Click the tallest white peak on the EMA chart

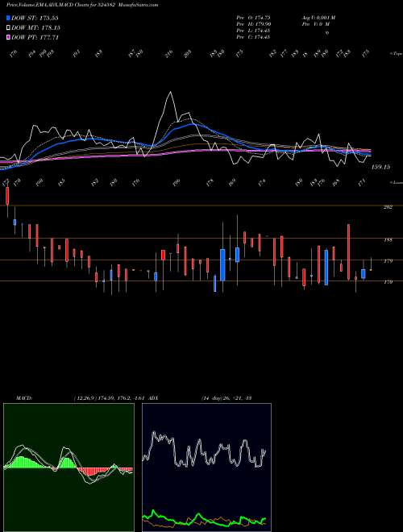tap(170, 92)
